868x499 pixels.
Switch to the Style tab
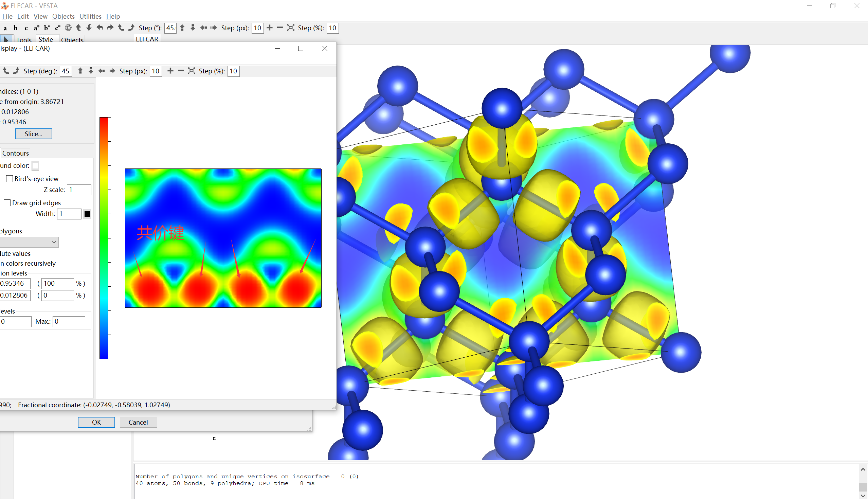point(46,39)
